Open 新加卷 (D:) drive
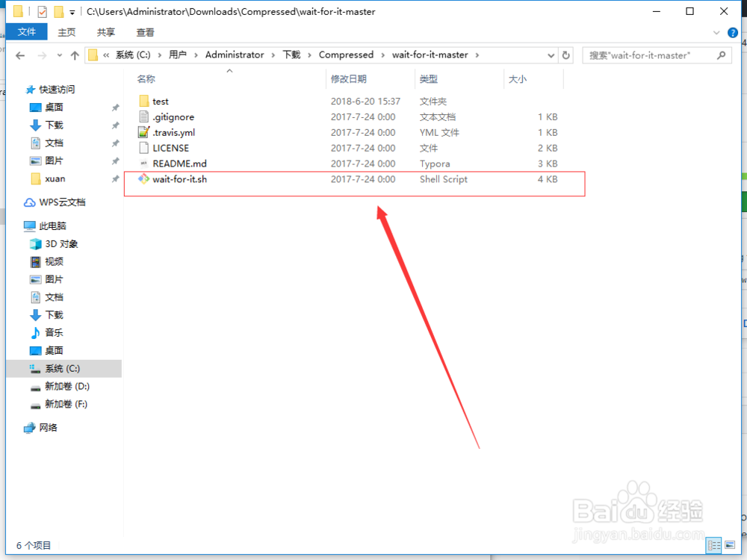Viewport: 747px width, 560px height. [66, 386]
